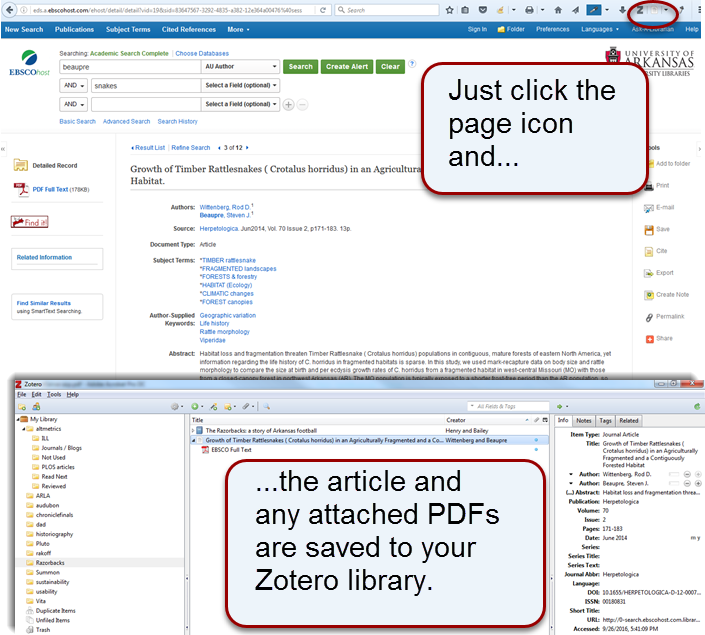Open the PDF Full Text icon
This screenshot has height=635, width=705.
point(21,189)
